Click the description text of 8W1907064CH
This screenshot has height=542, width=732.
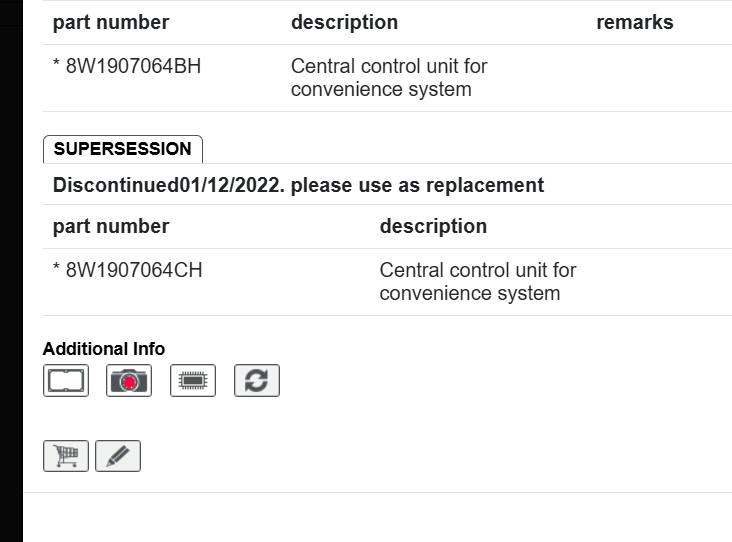point(478,281)
